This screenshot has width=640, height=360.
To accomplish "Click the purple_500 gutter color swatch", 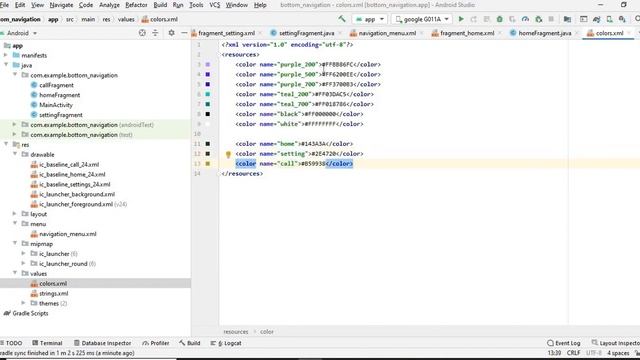I will [208, 74].
